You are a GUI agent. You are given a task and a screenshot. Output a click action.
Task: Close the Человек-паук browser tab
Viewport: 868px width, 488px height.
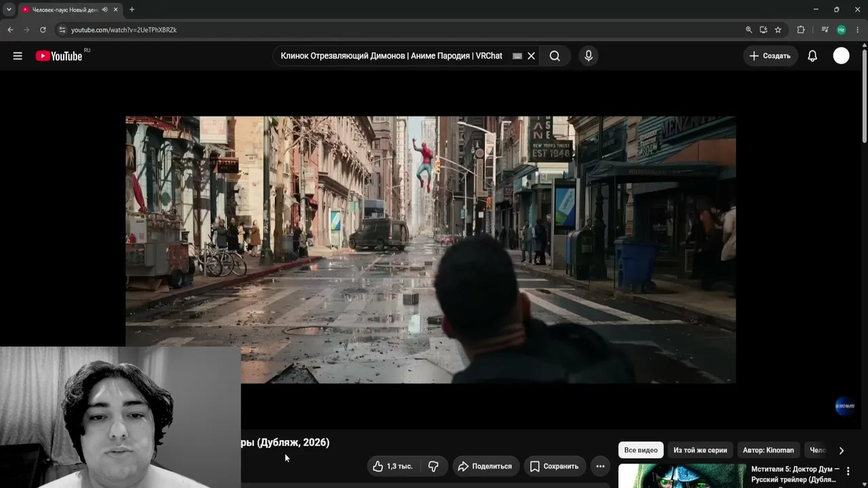point(116,9)
